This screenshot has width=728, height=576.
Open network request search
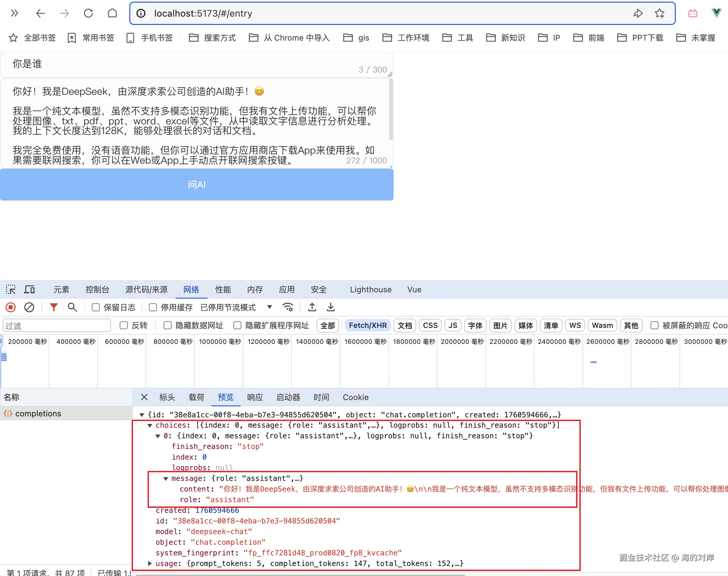coord(72,307)
